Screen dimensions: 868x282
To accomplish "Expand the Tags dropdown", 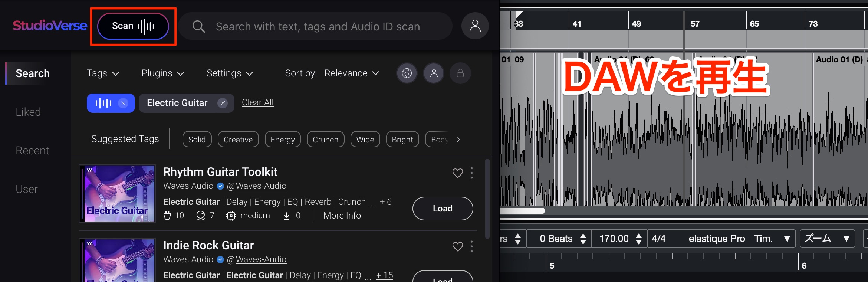I will pyautogui.click(x=103, y=73).
